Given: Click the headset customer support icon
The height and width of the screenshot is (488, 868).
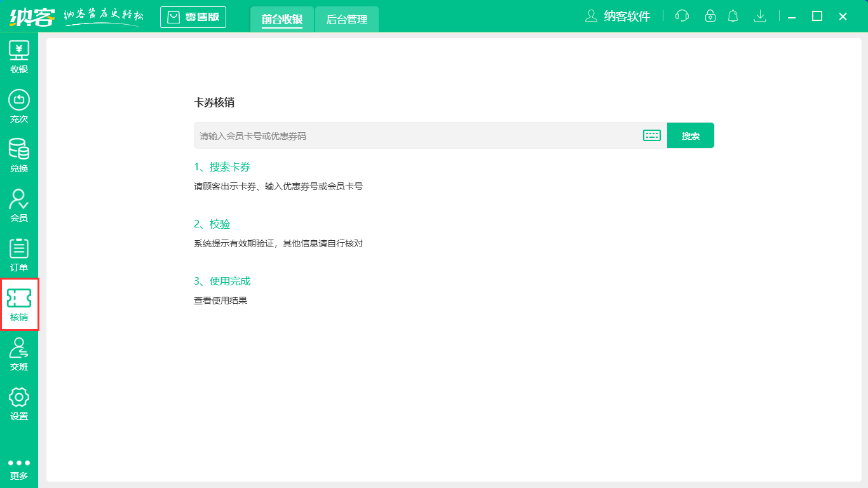Looking at the screenshot, I should [x=681, y=16].
